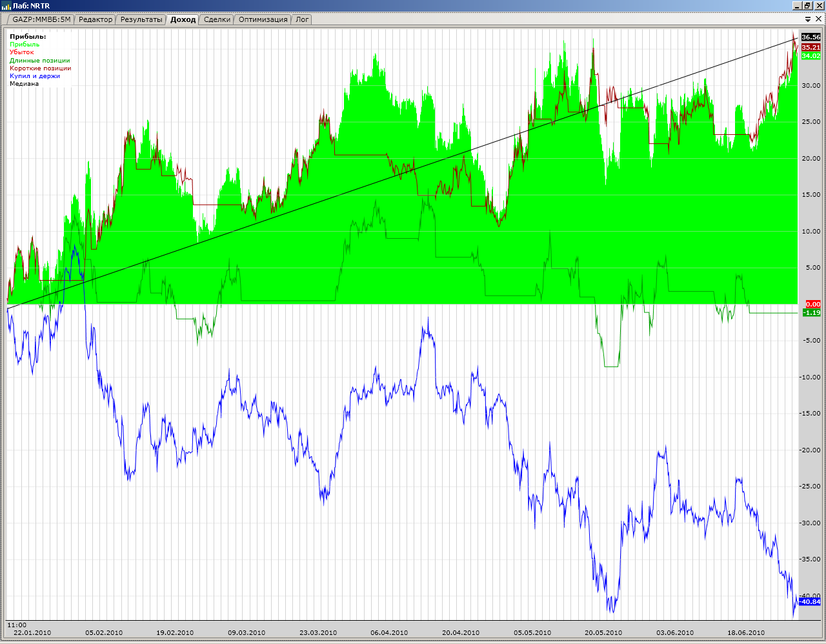Minimize the Лаб: NRTR window
Screen dimensions: 826x644
coord(798,6)
